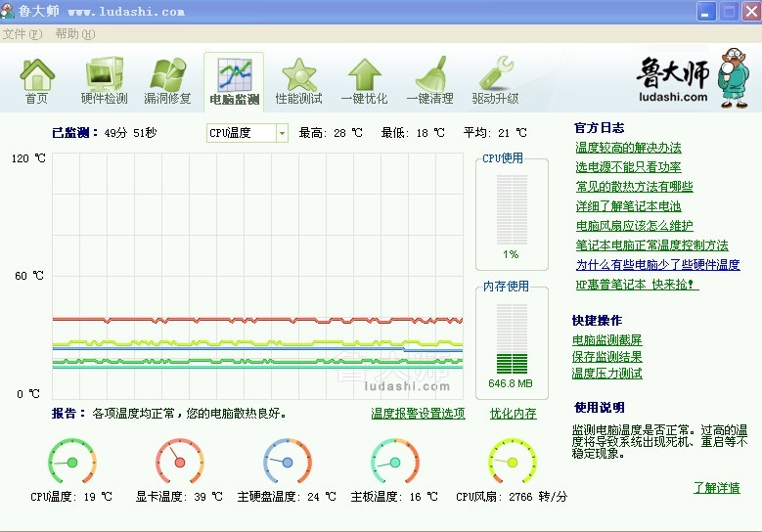Click 显卡温度: 39 ℃ label
The image size is (762, 532).
pyautogui.click(x=179, y=497)
